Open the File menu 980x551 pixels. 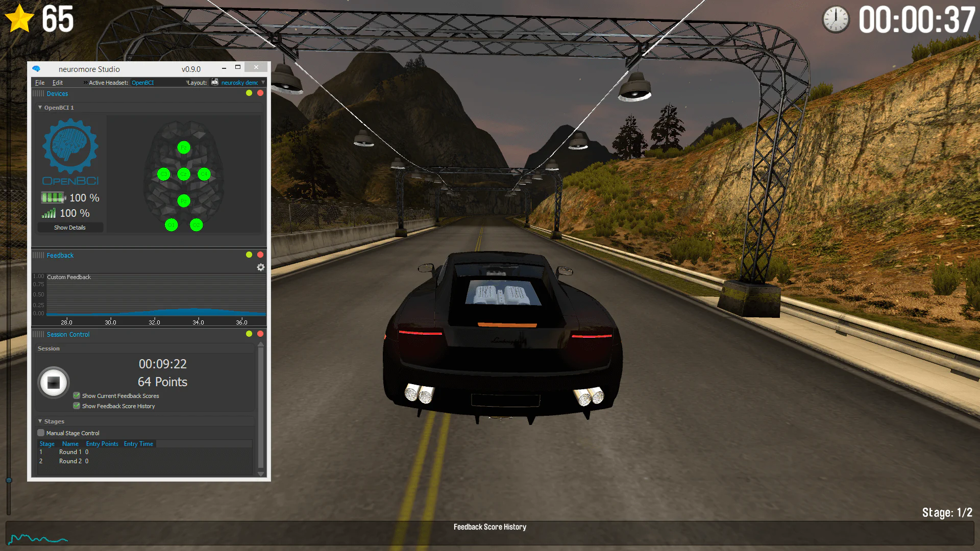[40, 83]
